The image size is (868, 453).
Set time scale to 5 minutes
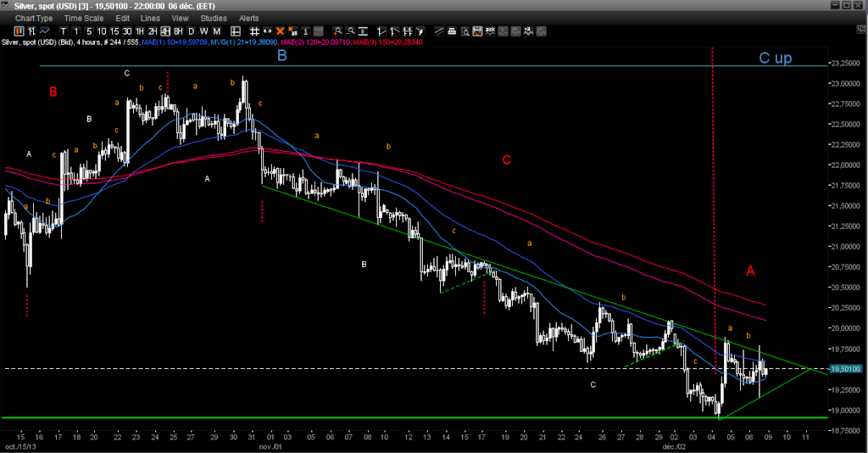pos(89,31)
